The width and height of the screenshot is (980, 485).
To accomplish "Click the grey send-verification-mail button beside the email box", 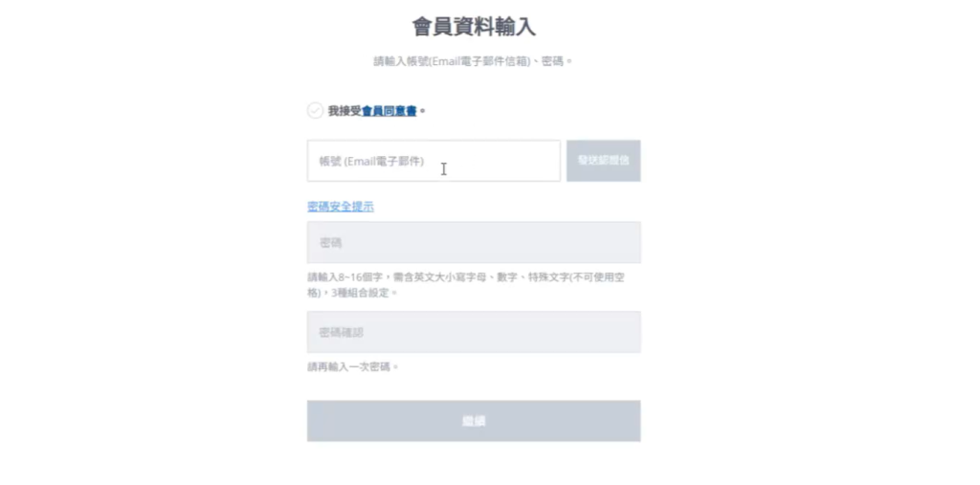I will click(x=603, y=161).
